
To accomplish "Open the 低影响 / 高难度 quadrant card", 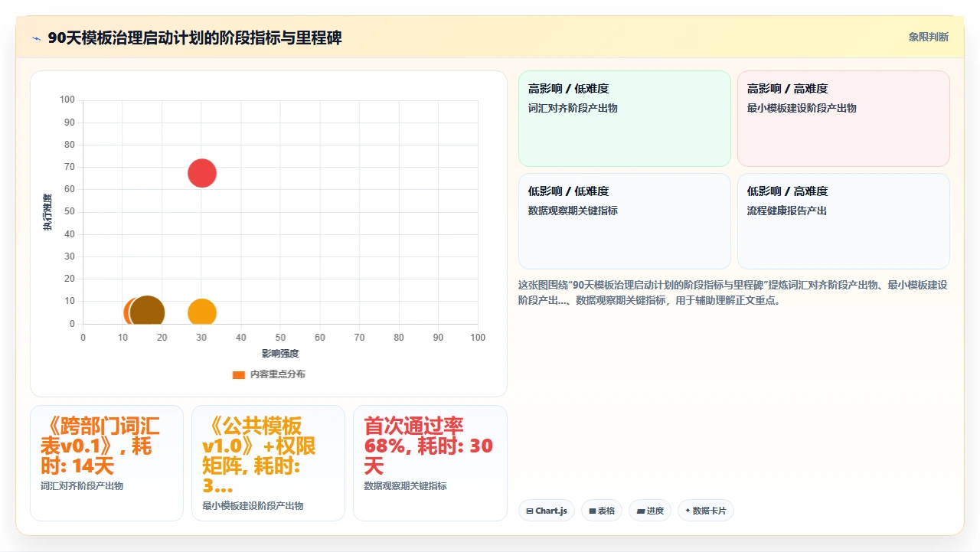I will (844, 221).
